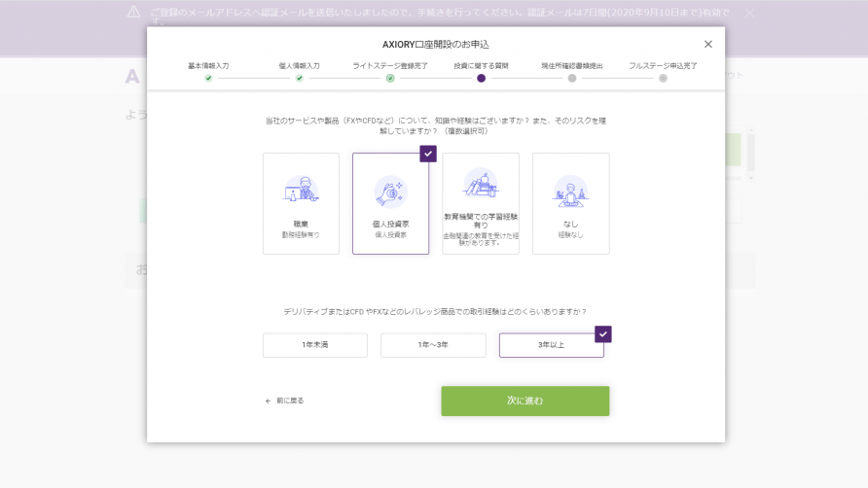
Task: Click the green check under 個人情報入力
Action: click(300, 78)
